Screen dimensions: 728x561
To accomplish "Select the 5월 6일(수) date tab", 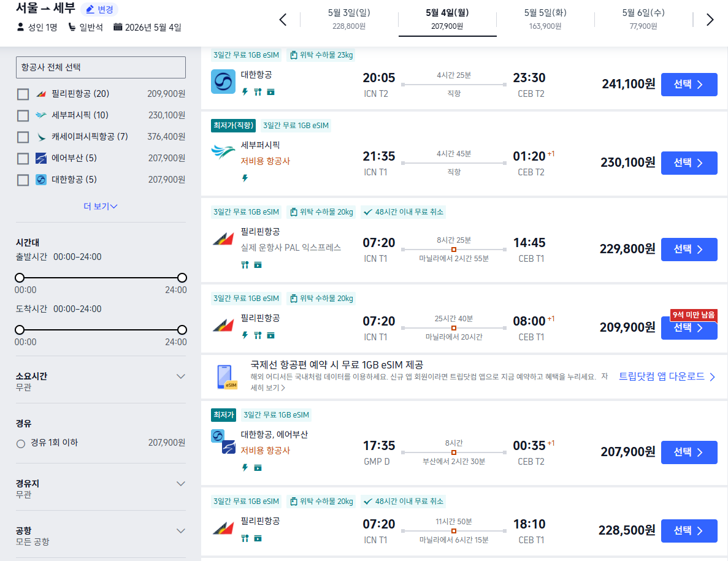I will tap(643, 19).
